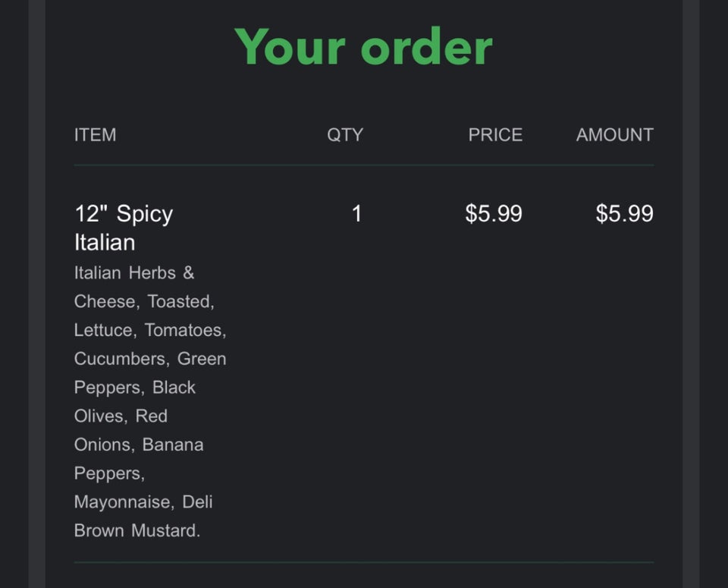This screenshot has width=728, height=588.
Task: Select the word "Banana" in the toppings
Action: tap(173, 445)
